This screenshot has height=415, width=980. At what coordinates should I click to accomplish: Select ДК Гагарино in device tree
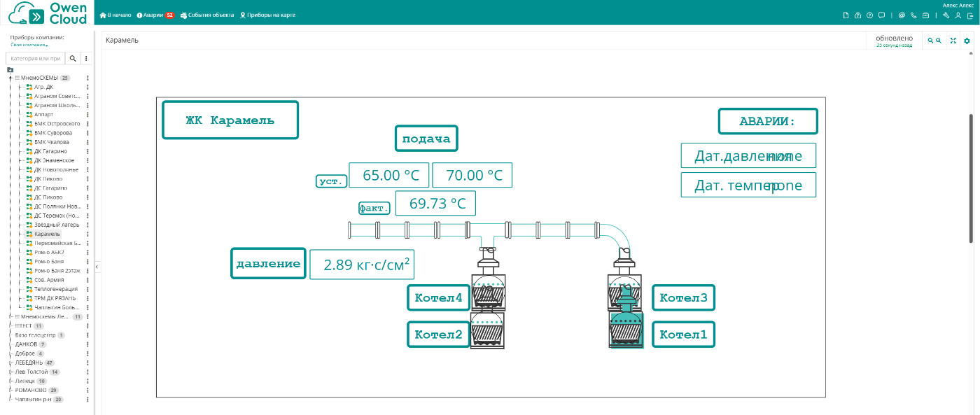tap(50, 151)
